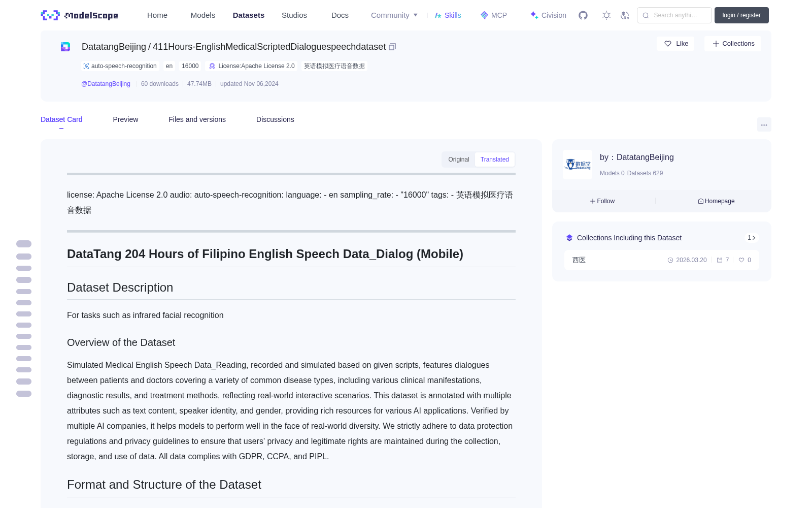Screen dimensions: 812x508
Task: Click the heart icon in 西医 collection row
Action: click(741, 260)
